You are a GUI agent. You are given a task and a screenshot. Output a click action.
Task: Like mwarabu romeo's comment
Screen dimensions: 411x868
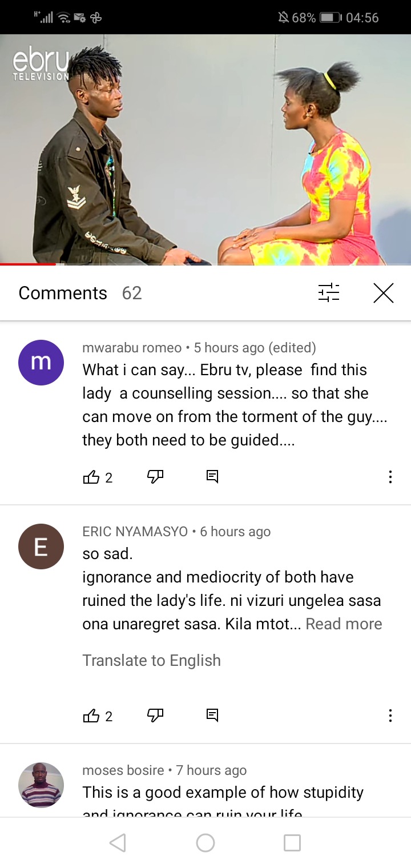tap(91, 477)
